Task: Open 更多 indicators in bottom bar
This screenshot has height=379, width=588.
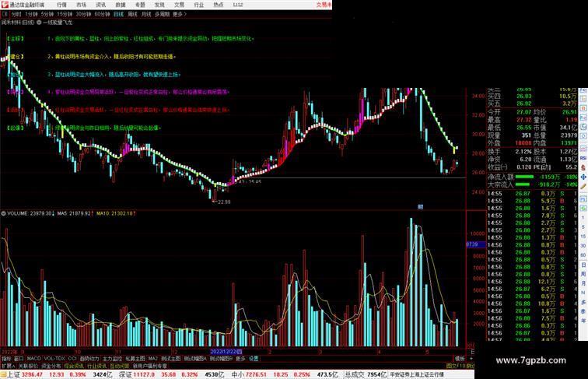Action: [x=240, y=359]
